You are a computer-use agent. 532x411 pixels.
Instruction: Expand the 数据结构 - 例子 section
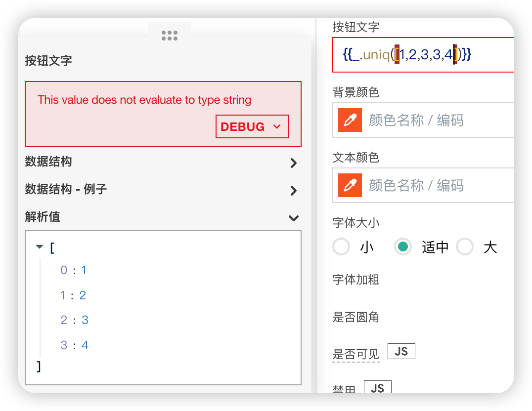294,190
